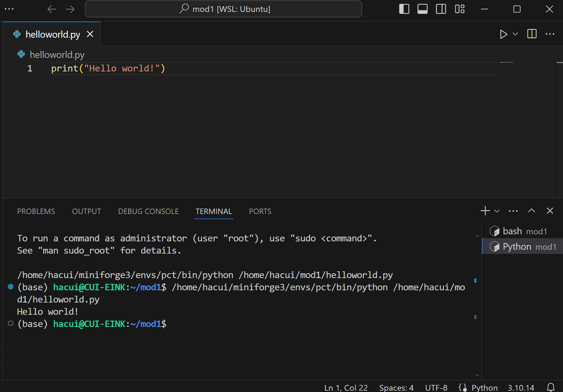Switch to the DEBUG CONSOLE tab
This screenshot has height=392, width=563.
(x=148, y=211)
